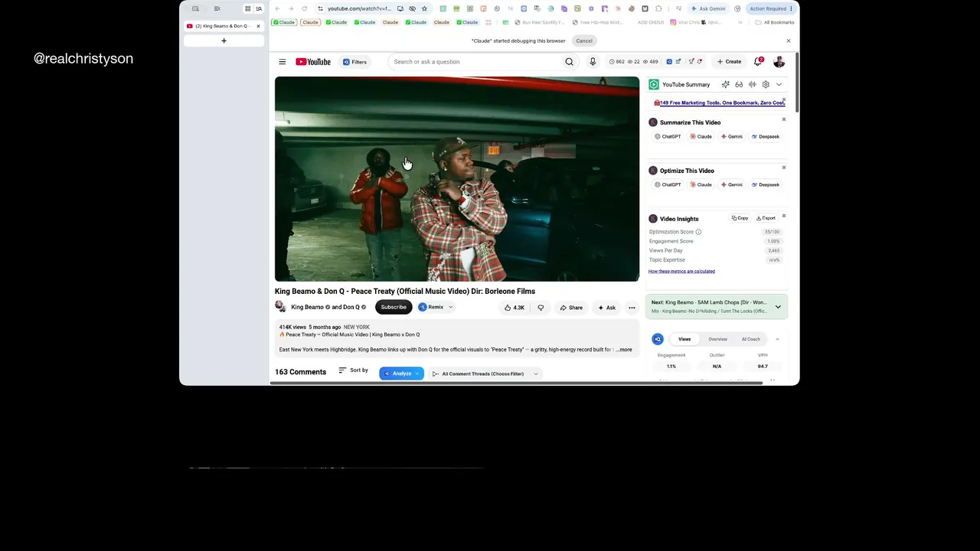Click the browser address bar

tap(360, 8)
